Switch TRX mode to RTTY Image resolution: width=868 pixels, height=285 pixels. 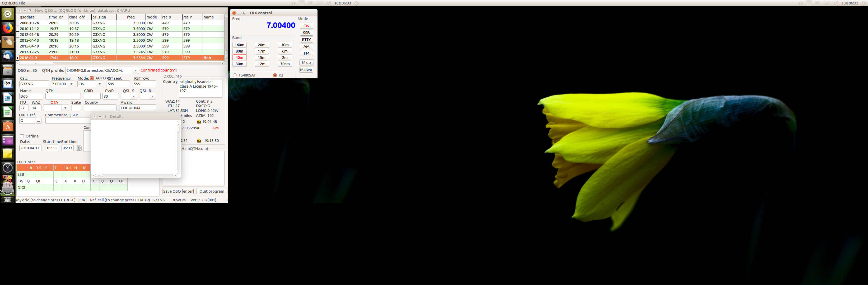tap(306, 40)
